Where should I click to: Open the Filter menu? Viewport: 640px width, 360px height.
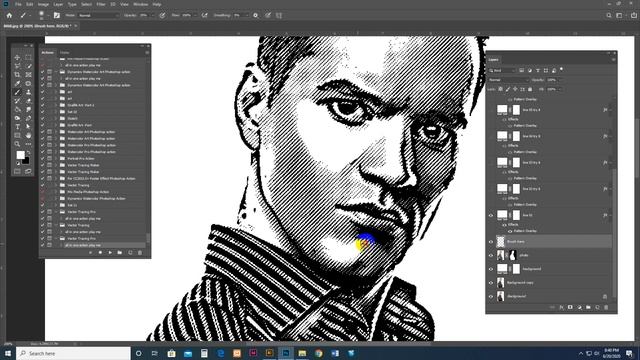(101, 4)
